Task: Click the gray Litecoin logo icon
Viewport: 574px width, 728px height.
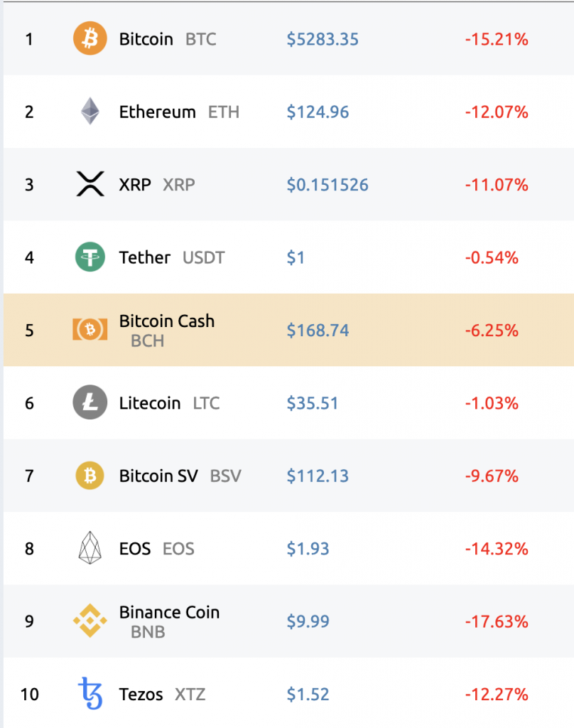Action: (90, 403)
